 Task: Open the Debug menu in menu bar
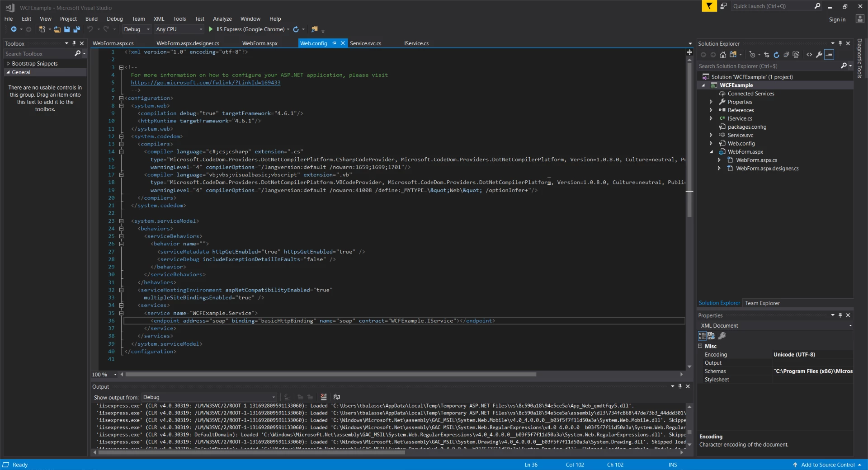click(x=115, y=19)
